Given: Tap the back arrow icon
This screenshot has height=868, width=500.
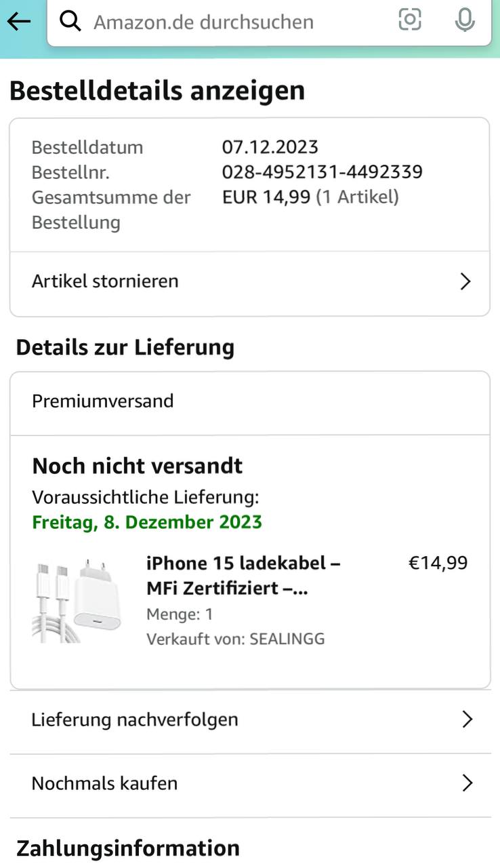Looking at the screenshot, I should point(19,21).
